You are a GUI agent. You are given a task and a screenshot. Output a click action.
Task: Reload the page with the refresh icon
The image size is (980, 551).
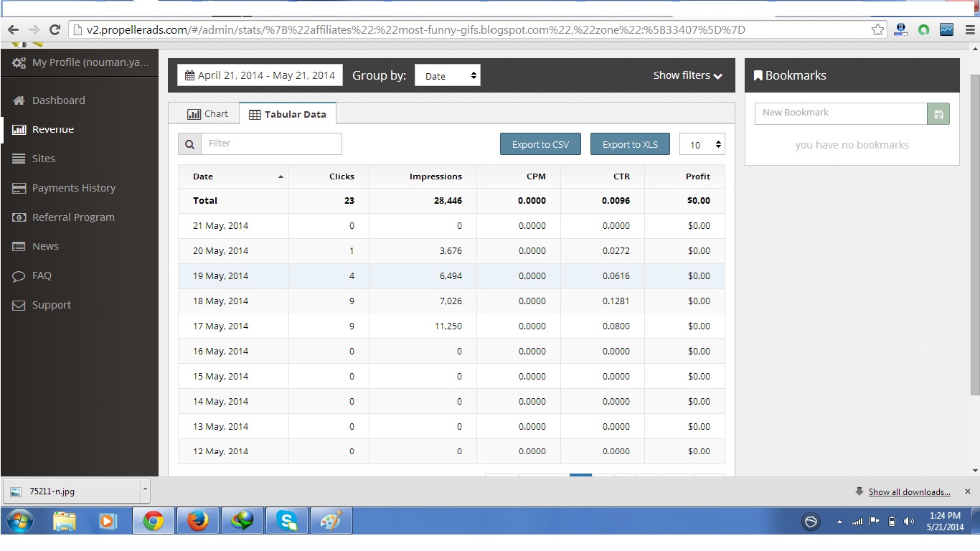[55, 29]
